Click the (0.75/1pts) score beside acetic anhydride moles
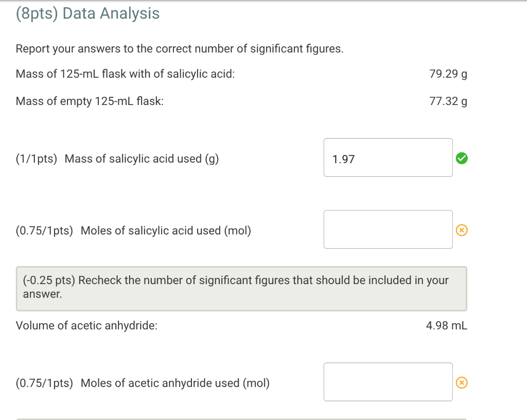Viewport: 527px width, 420px height. 44,383
